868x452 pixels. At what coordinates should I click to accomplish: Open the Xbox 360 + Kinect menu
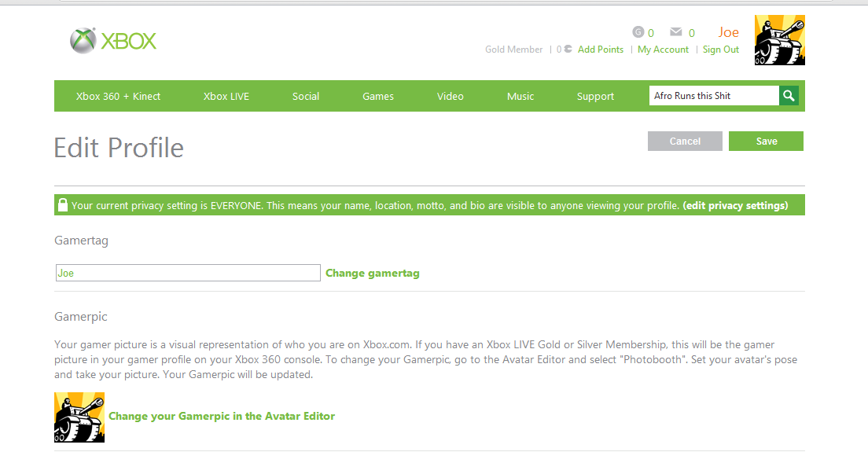118,96
